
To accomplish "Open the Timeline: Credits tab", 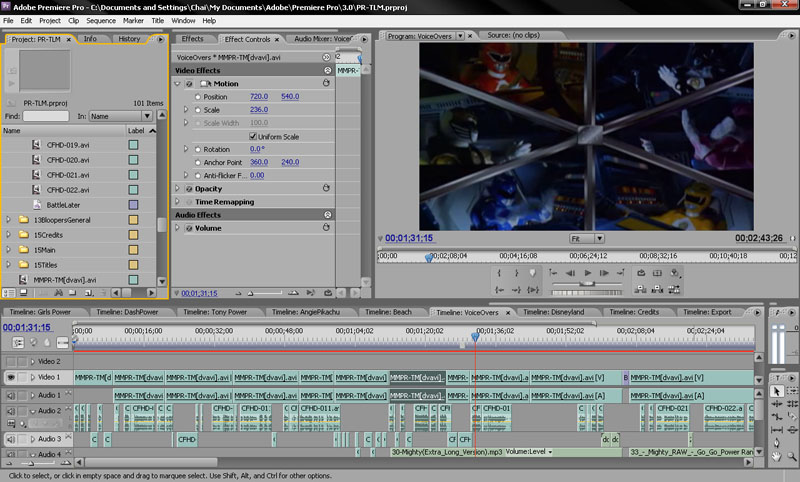I will 634,312.
